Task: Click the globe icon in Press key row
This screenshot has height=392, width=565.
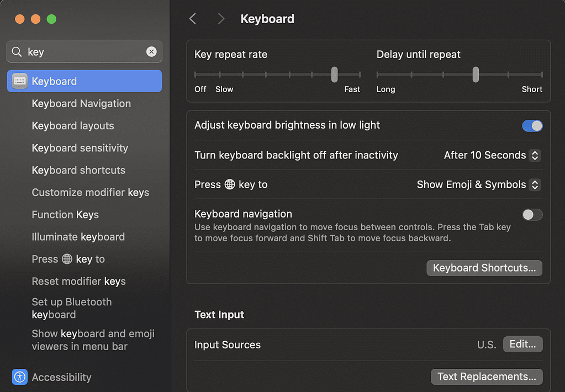Action: (230, 184)
